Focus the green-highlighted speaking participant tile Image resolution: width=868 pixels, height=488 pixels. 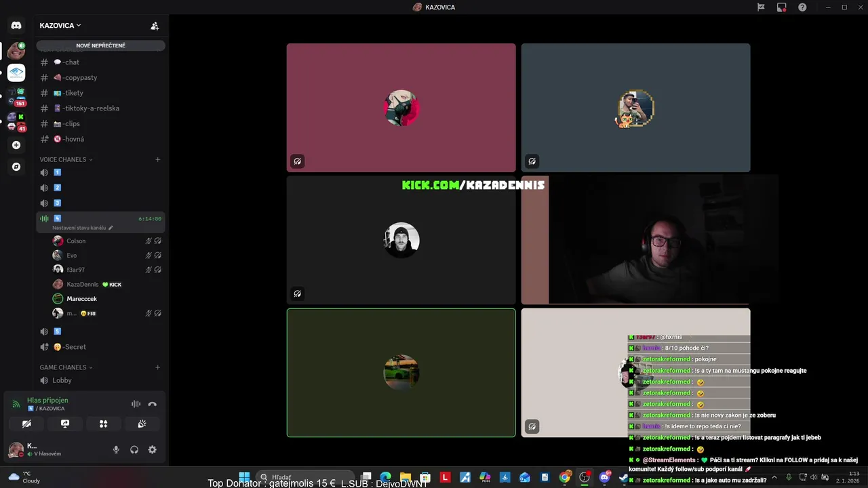pos(401,373)
